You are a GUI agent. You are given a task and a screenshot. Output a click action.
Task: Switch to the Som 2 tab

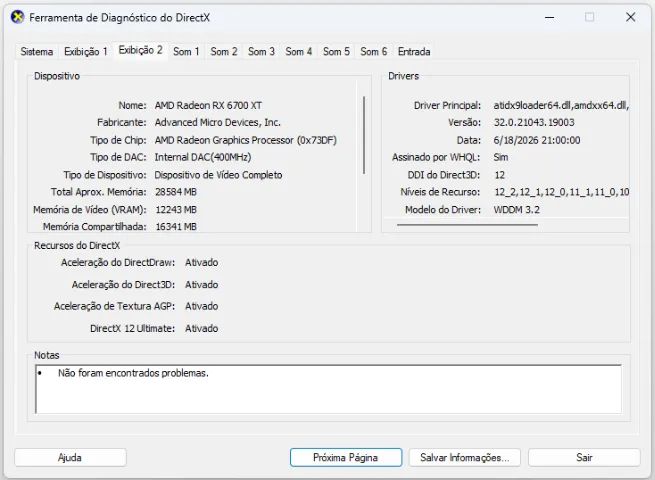[x=224, y=52]
